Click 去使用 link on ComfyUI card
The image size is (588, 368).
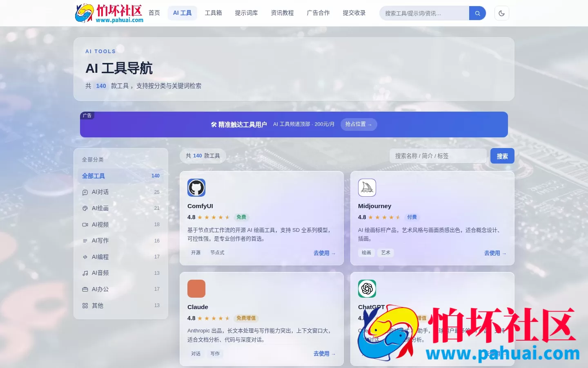(x=325, y=253)
